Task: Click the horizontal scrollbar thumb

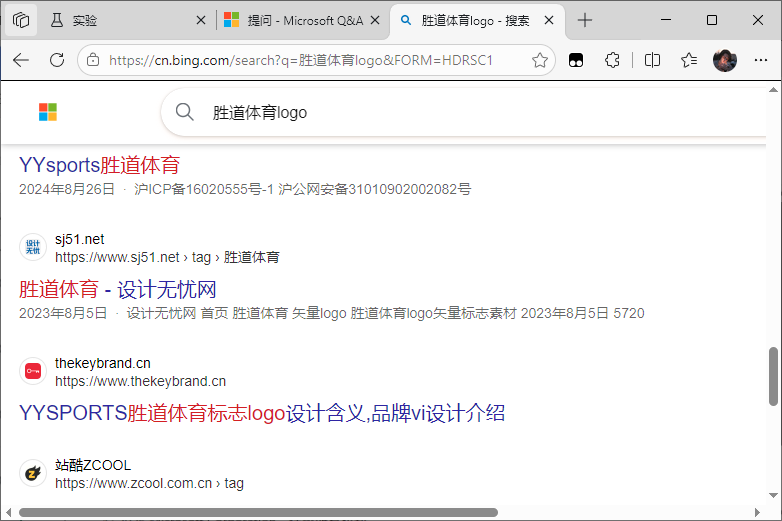Action: 258,513
